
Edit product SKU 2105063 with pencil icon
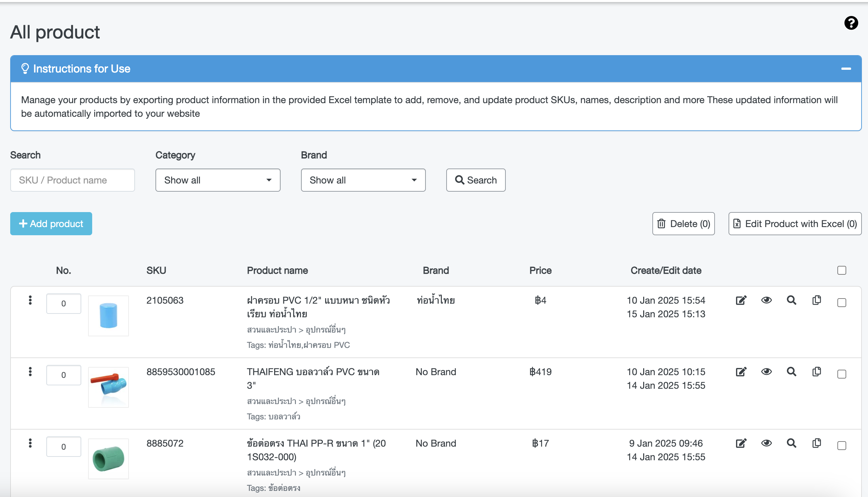click(741, 300)
